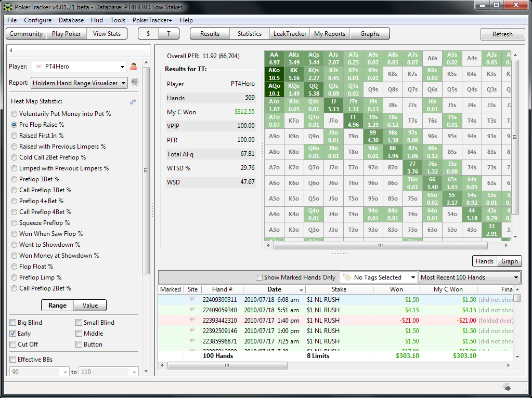Expand the Holdem Hand Range Visualizer report dropdown
Viewport: 532px width, 398px height.
pos(123,83)
